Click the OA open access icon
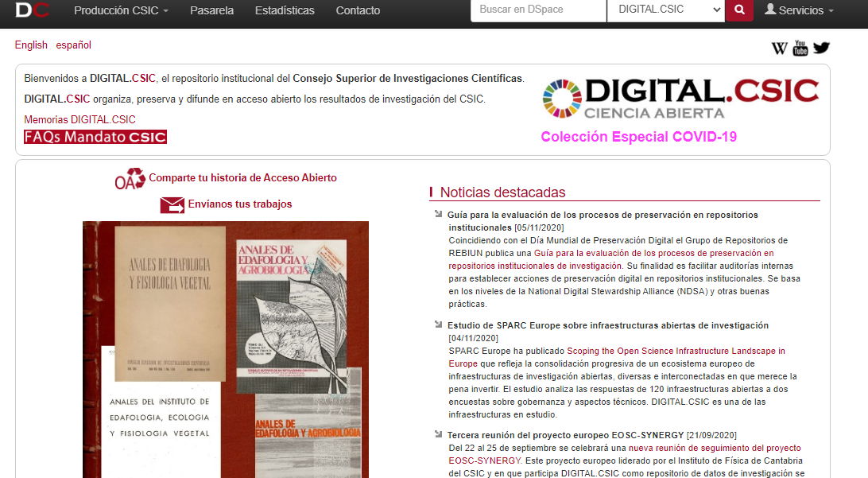The width and height of the screenshot is (868, 478). click(130, 179)
